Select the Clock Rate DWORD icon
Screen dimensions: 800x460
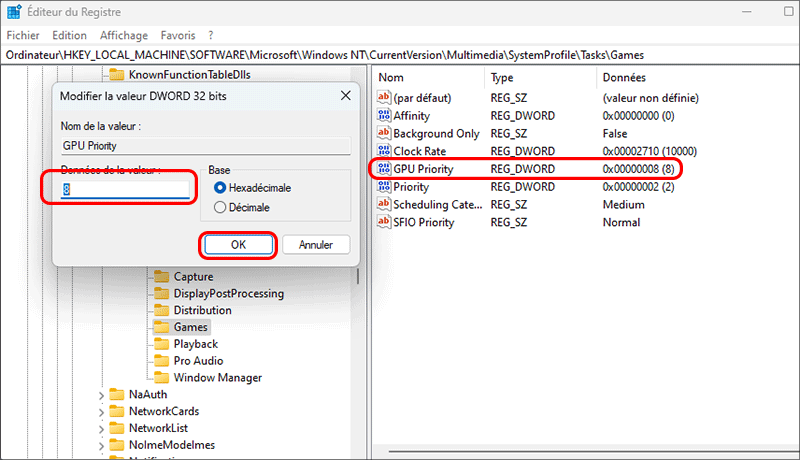[384, 151]
